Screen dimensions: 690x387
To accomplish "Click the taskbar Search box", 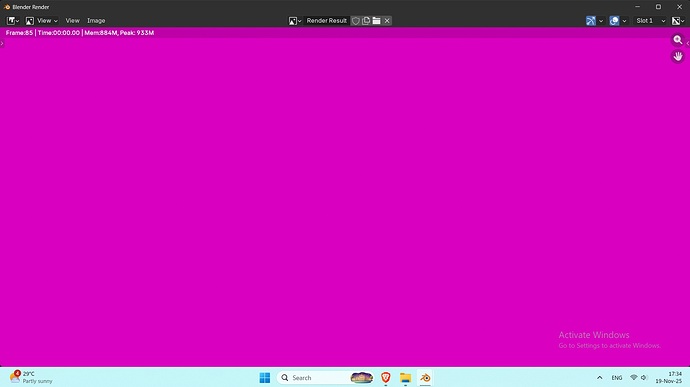I will (326, 378).
